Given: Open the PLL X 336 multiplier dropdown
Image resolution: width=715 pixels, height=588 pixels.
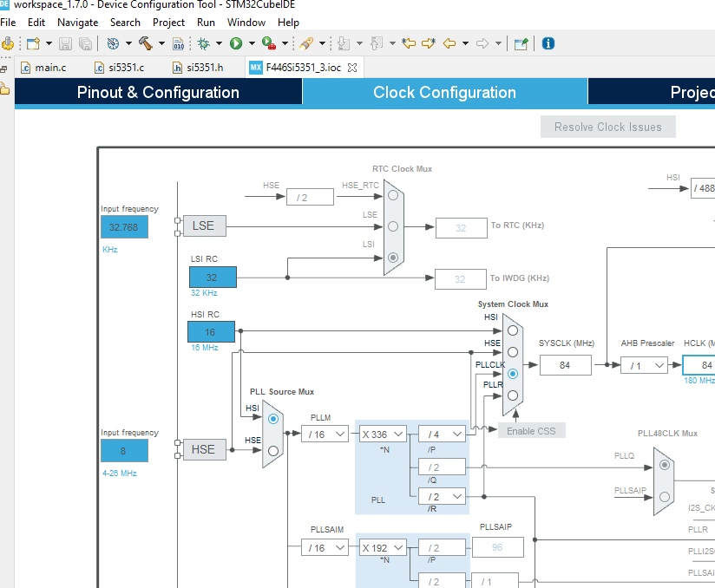Looking at the screenshot, I should click(x=383, y=434).
